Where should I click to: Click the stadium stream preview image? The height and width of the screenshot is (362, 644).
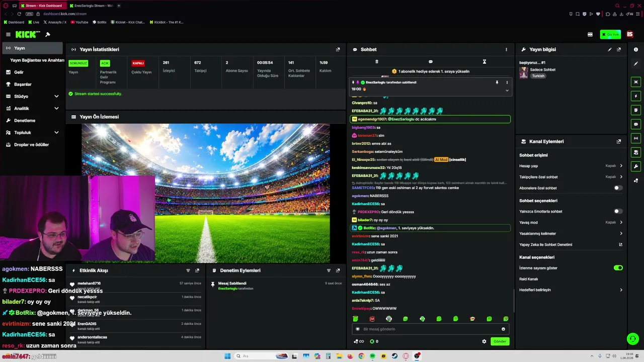click(206, 193)
